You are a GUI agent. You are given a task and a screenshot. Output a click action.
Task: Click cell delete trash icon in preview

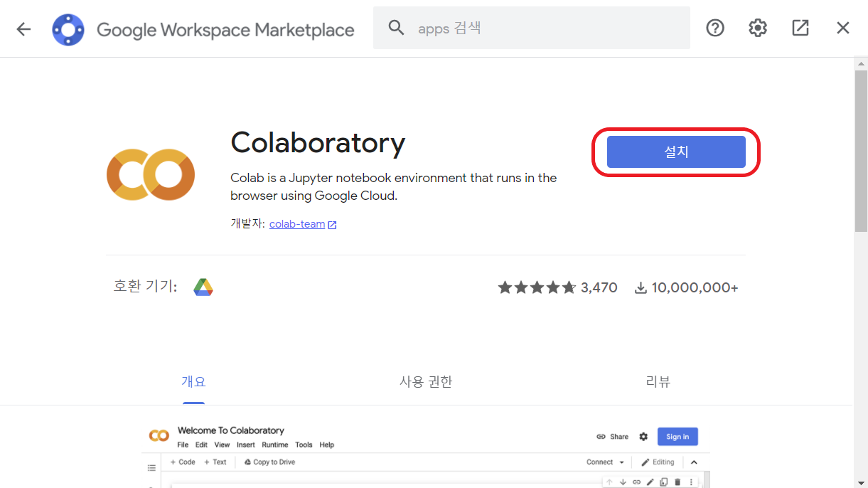pos(677,482)
